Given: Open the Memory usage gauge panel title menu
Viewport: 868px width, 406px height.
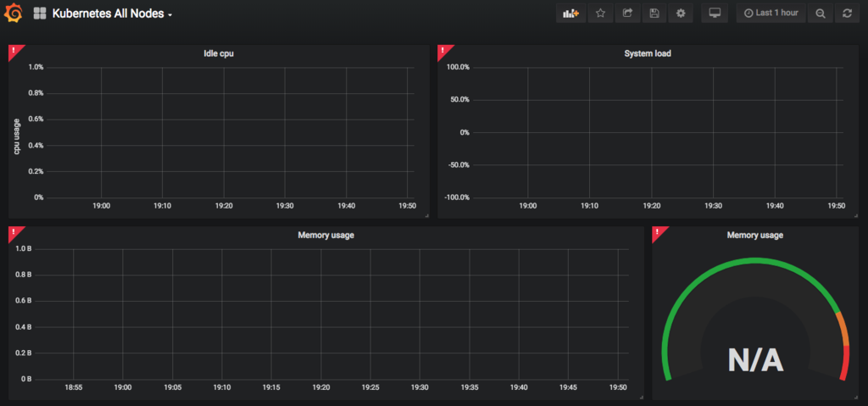Looking at the screenshot, I should (x=755, y=236).
